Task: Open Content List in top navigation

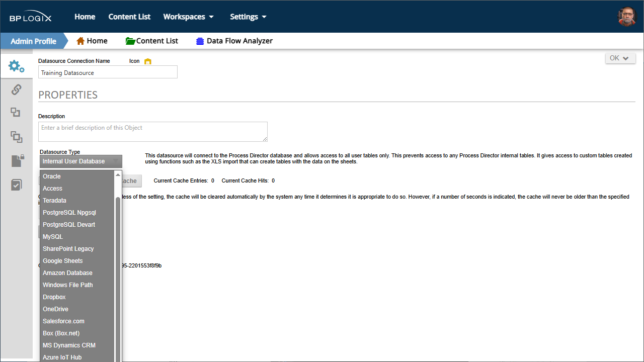Action: (129, 17)
